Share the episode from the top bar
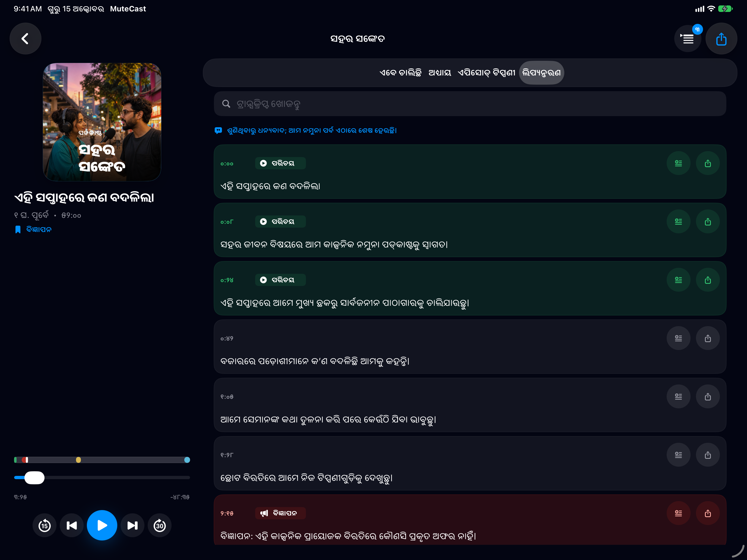The width and height of the screenshot is (747, 560). [721, 39]
